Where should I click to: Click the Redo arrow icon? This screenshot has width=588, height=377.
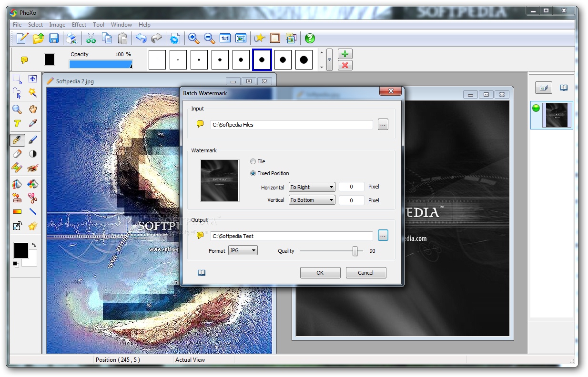[x=156, y=39]
